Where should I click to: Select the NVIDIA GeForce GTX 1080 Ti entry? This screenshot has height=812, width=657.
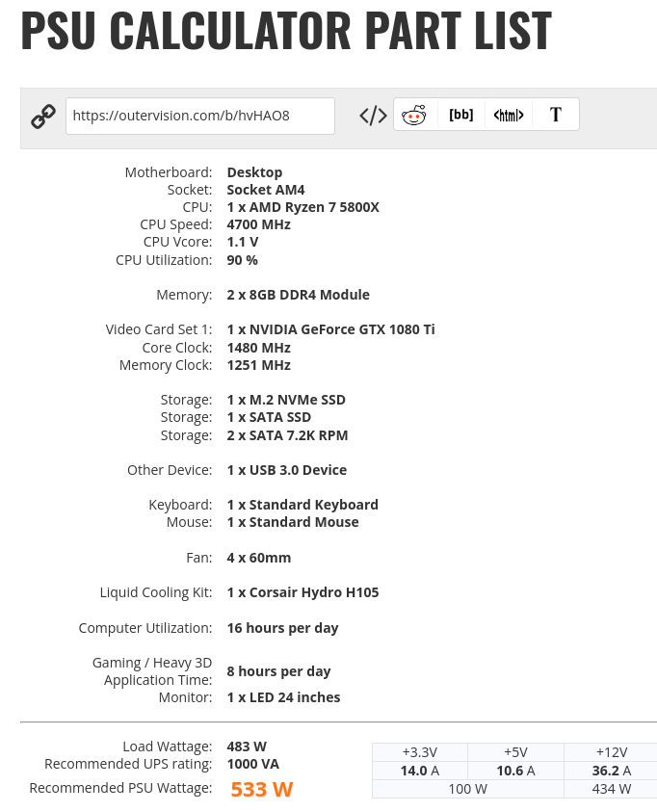click(330, 329)
